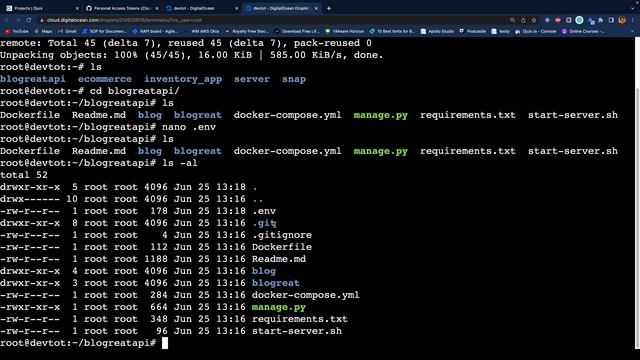Screen dimensions: 640x360
Task: Toggle the browser side panel icon
Action: click(611, 20)
